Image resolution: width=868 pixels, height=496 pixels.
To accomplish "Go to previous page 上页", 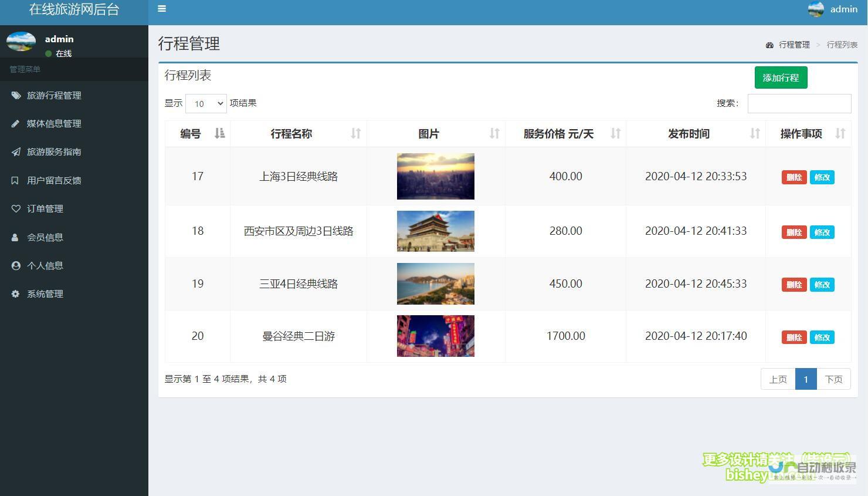I will [778, 379].
